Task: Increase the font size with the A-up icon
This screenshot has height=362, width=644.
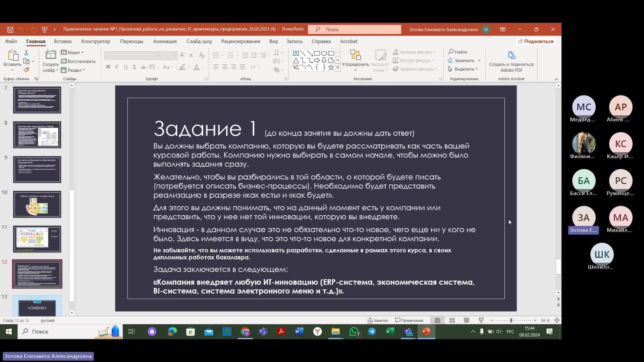Action: [182, 55]
